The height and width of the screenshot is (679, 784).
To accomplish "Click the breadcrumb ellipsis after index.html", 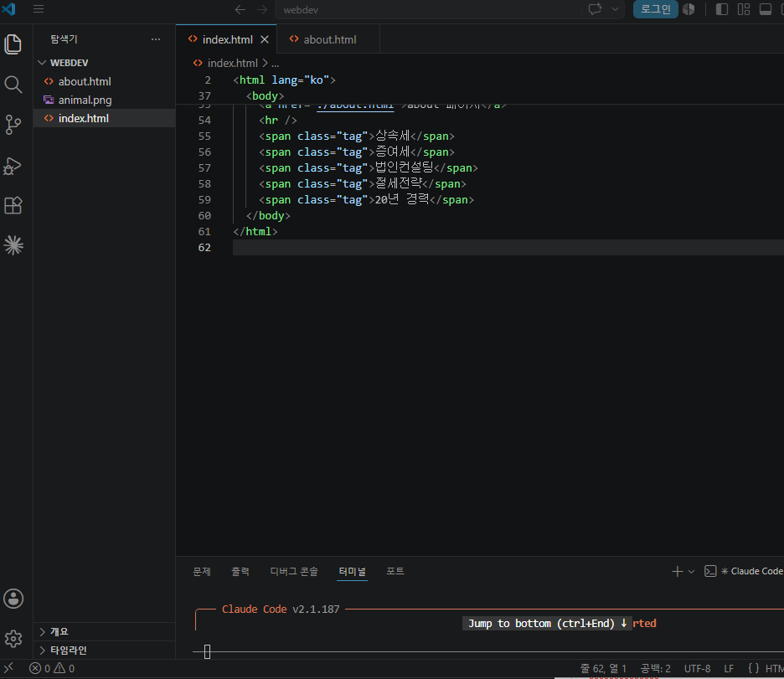I will [x=275, y=63].
